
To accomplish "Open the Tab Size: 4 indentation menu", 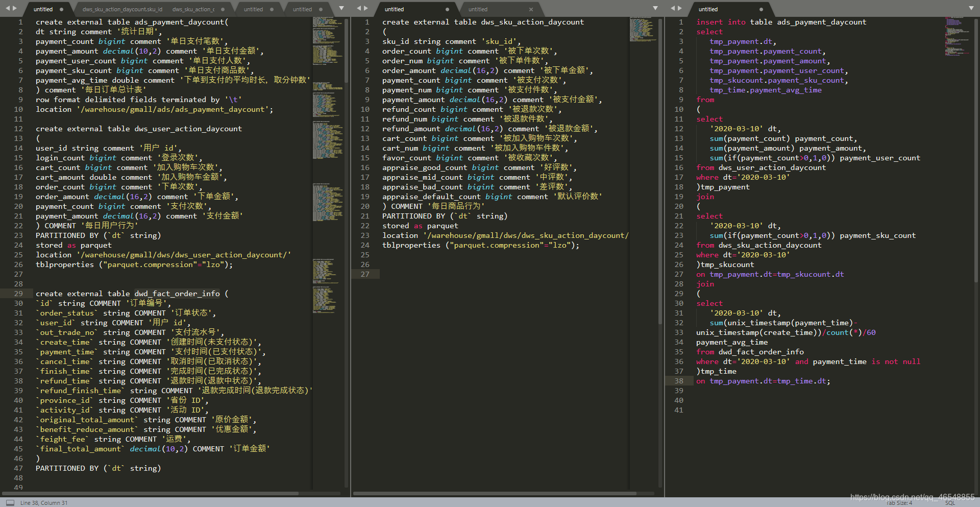I will [x=899, y=503].
